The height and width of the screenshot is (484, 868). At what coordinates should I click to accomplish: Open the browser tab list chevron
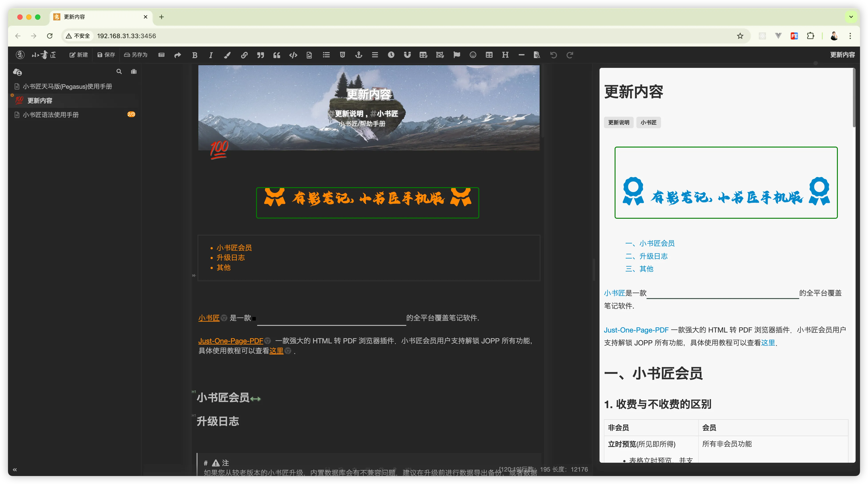click(x=851, y=17)
